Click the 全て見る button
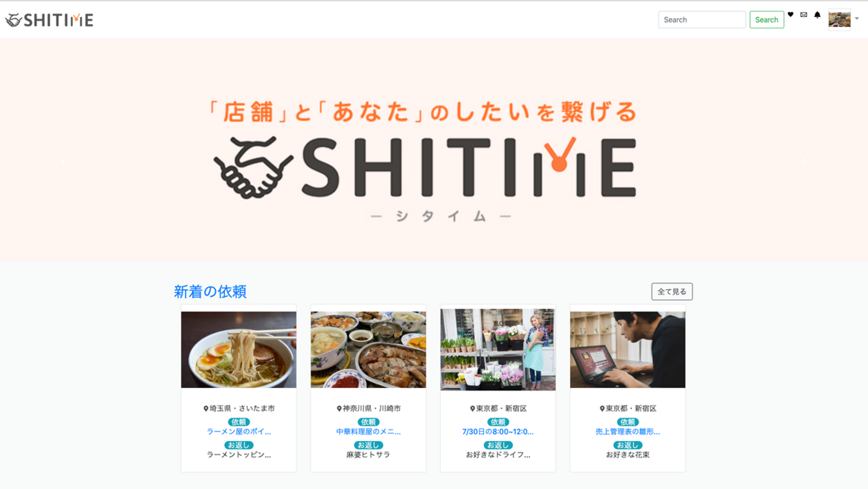868x489 pixels. 672,291
